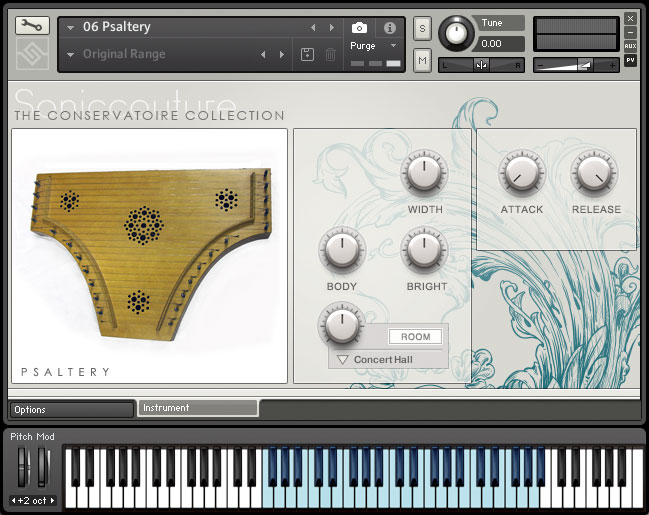Open the 06 Psaltery instrument dropdown arrow
The width and height of the screenshot is (649, 515).
point(70,28)
